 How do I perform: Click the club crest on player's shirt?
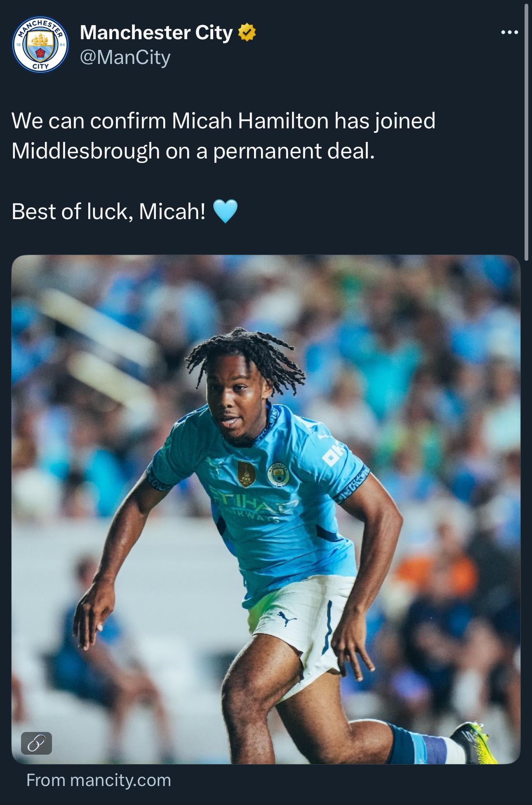(x=278, y=475)
